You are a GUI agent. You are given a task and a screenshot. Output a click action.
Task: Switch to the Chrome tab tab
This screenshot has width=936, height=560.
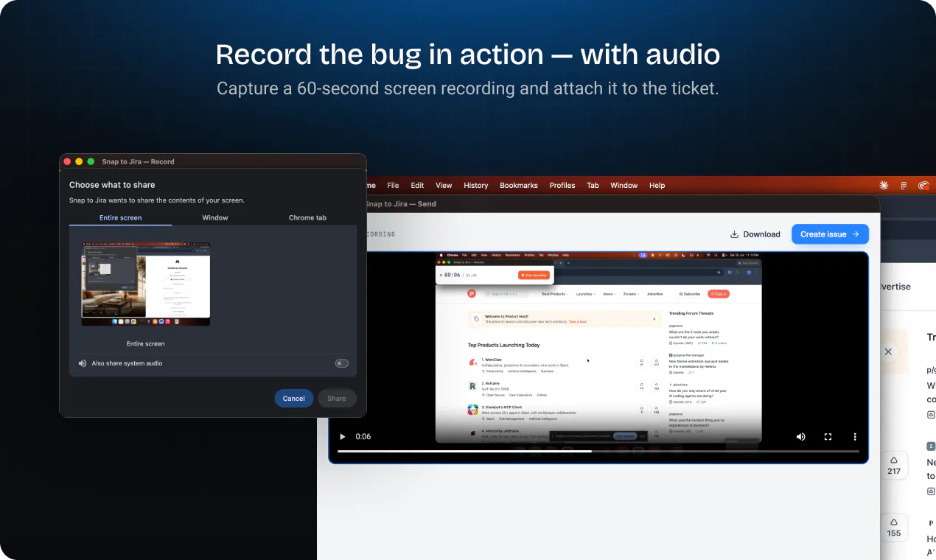(307, 218)
